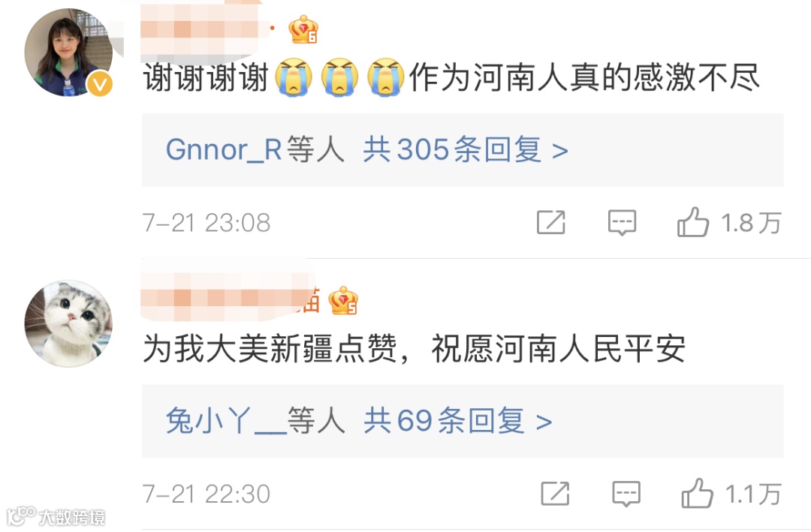Tap yellow verified V badge on avatar
Screen dimensions: 811x532
click(x=99, y=84)
